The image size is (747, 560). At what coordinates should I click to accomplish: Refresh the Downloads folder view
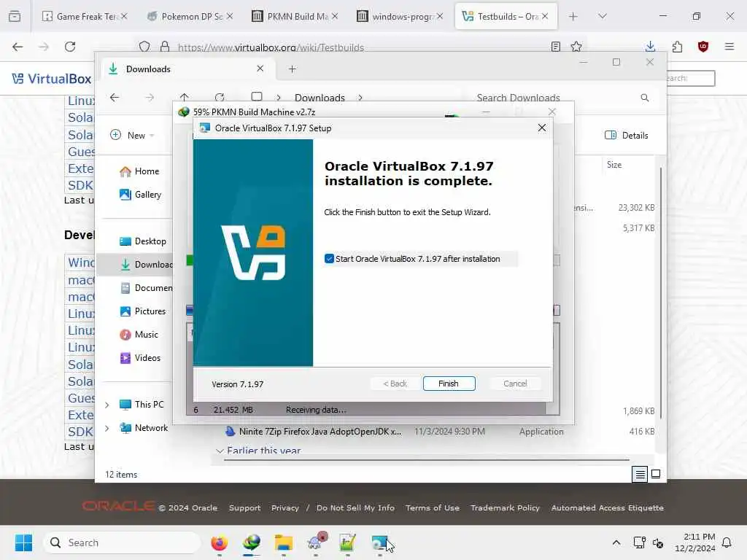coord(220,98)
